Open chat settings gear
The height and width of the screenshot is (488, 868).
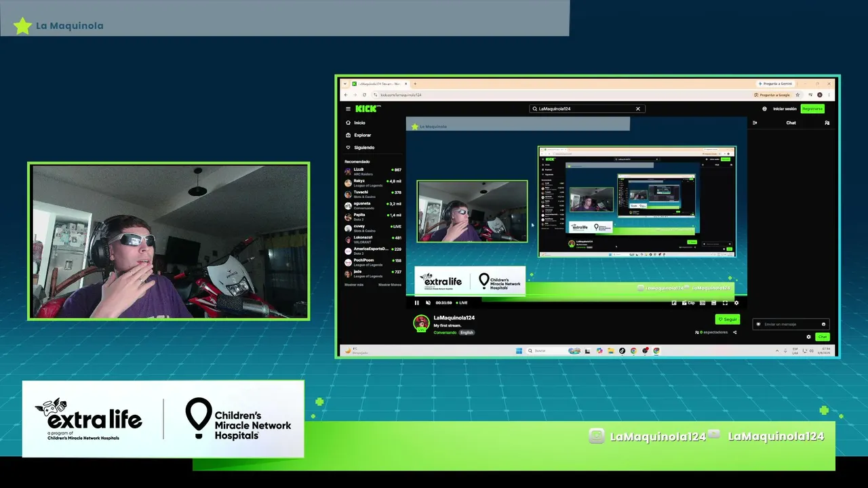(808, 337)
